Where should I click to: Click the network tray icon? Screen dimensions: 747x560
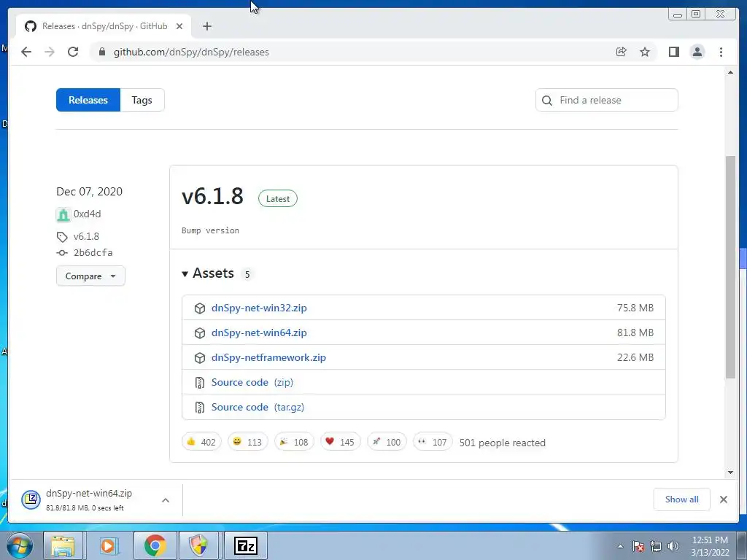click(x=656, y=546)
